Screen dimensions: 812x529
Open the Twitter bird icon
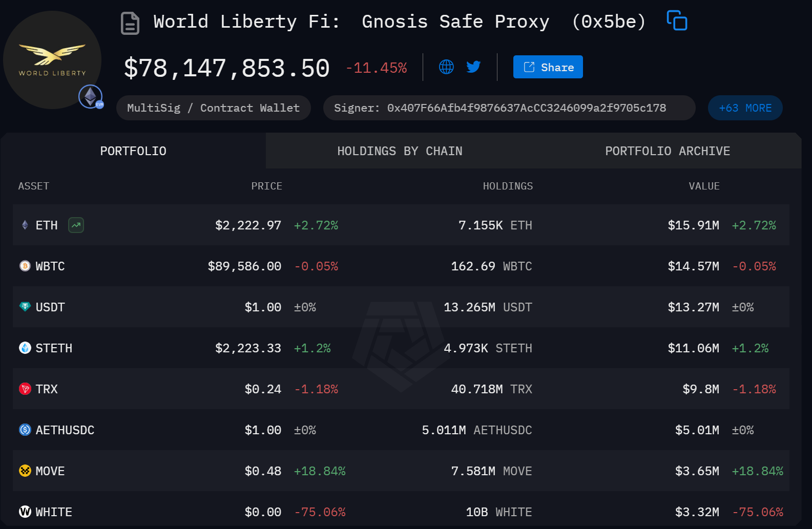click(x=473, y=67)
